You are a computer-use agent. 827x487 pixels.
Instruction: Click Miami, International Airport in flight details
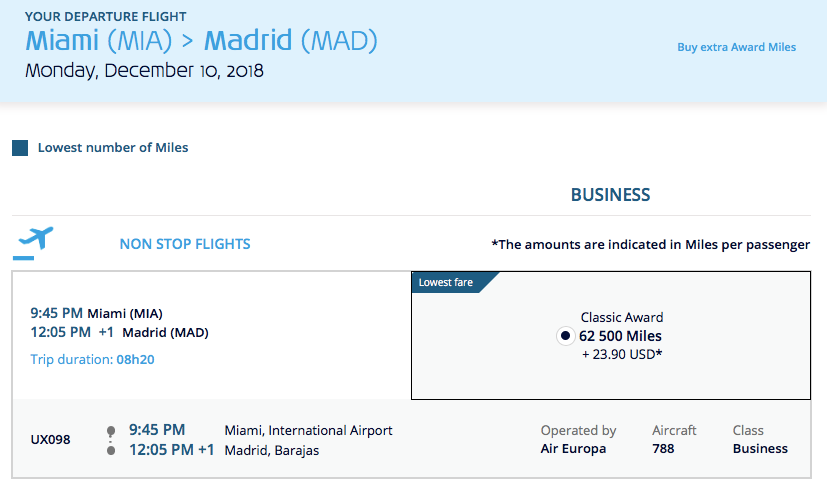308,430
